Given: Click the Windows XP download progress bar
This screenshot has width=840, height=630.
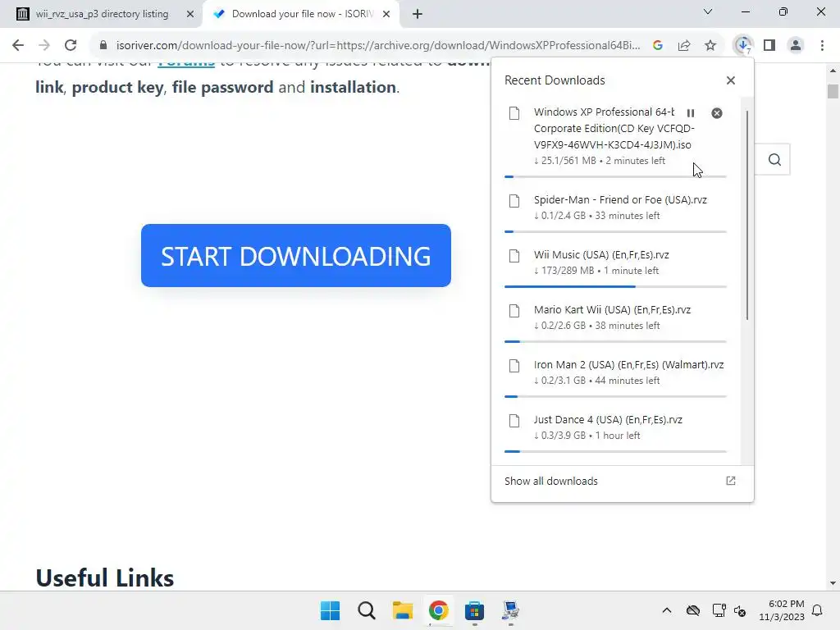Looking at the screenshot, I should 615,176.
